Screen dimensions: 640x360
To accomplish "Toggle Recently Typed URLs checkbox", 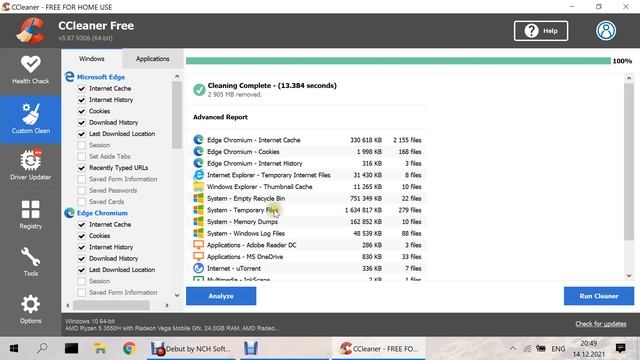I will (x=82, y=168).
